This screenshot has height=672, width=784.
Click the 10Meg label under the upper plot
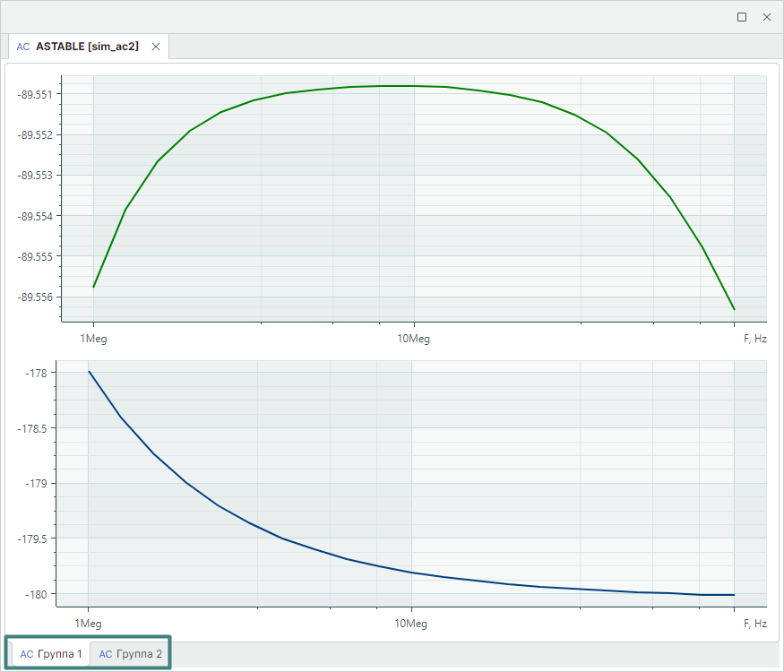413,339
